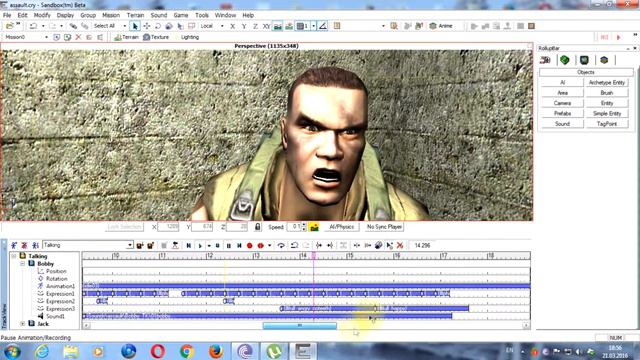The image size is (640, 360).
Task: Collapse the Bobby tree node
Action: point(22,264)
